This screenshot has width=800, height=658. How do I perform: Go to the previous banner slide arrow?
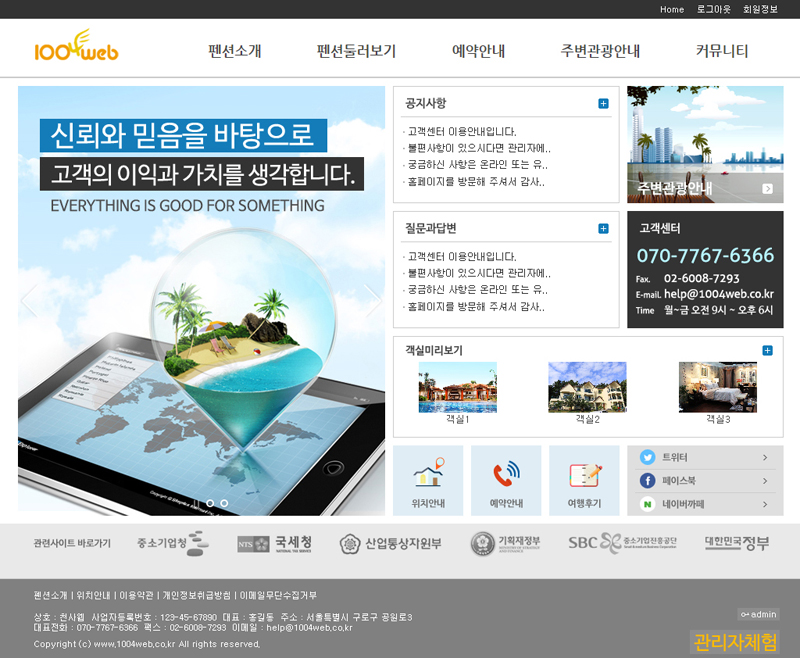(x=31, y=299)
